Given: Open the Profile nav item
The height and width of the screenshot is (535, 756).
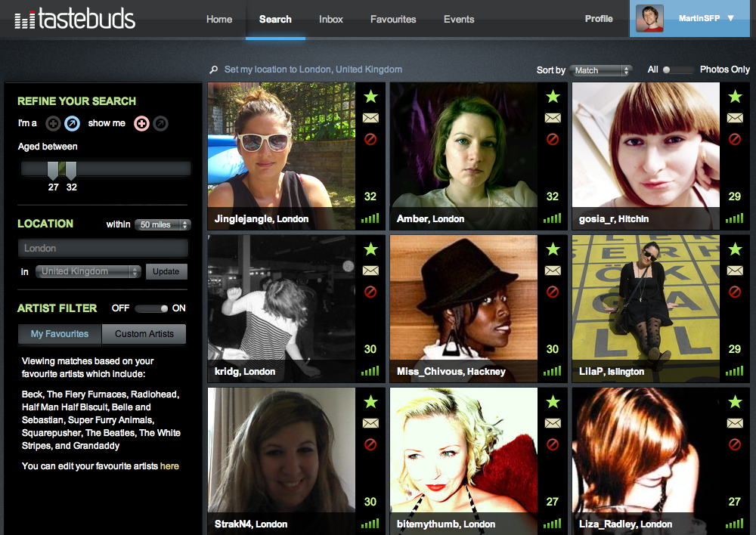Looking at the screenshot, I should 599,19.
